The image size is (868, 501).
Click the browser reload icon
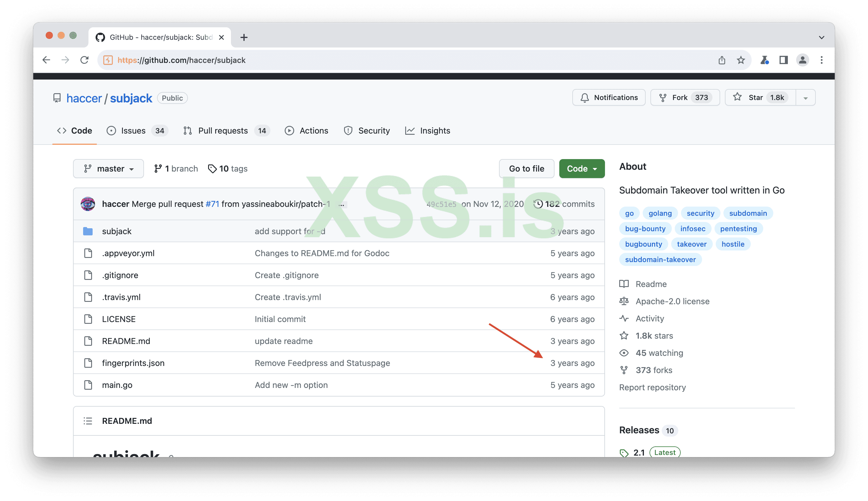click(84, 60)
